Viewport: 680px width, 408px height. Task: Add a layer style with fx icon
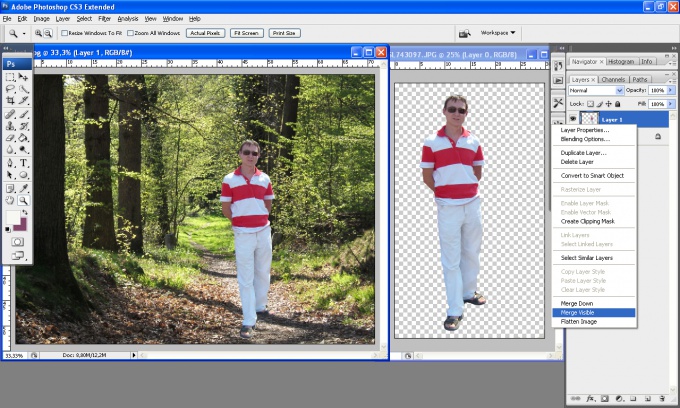click(x=590, y=398)
